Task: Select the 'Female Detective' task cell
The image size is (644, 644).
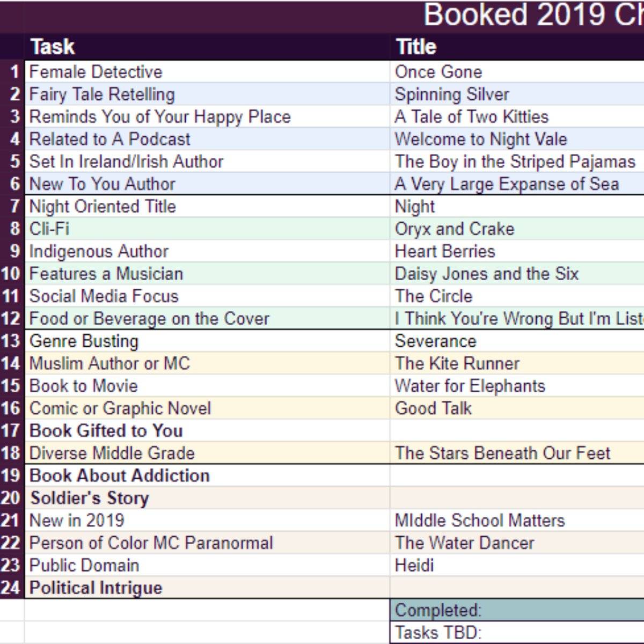Action: tap(207, 72)
